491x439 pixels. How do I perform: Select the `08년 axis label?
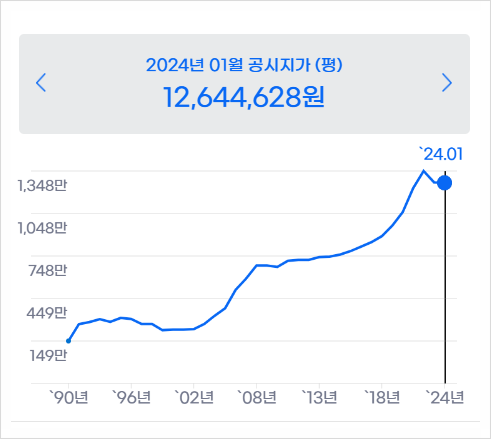pyautogui.click(x=257, y=397)
